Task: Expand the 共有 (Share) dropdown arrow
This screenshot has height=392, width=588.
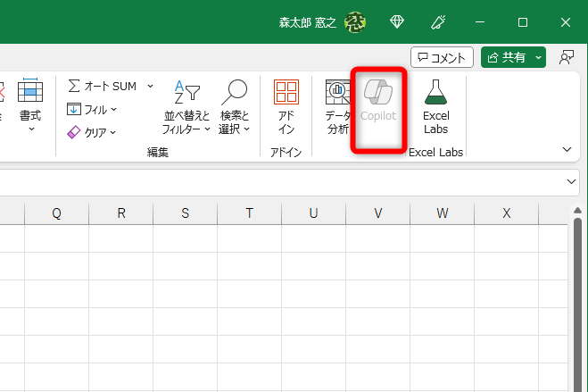Action: (x=539, y=57)
